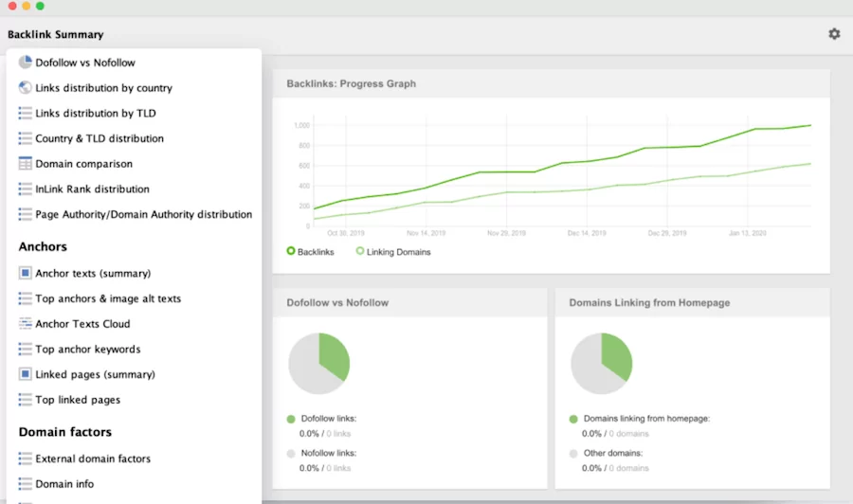Click the list icon beside Top linked pages

coord(25,400)
